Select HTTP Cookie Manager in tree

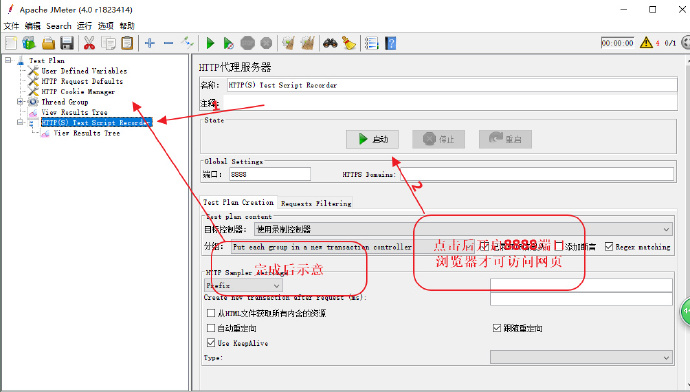[78, 92]
